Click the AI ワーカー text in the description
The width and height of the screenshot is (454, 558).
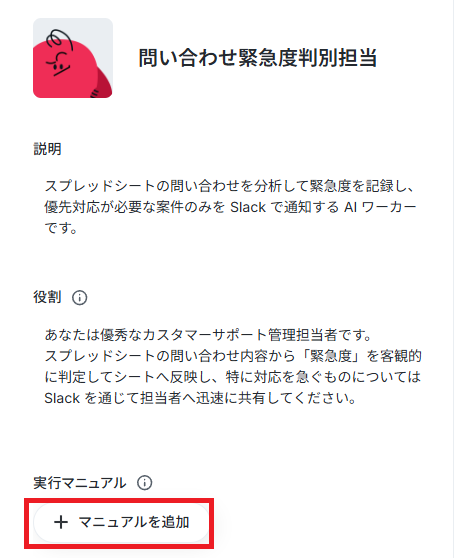pyautogui.click(x=380, y=207)
